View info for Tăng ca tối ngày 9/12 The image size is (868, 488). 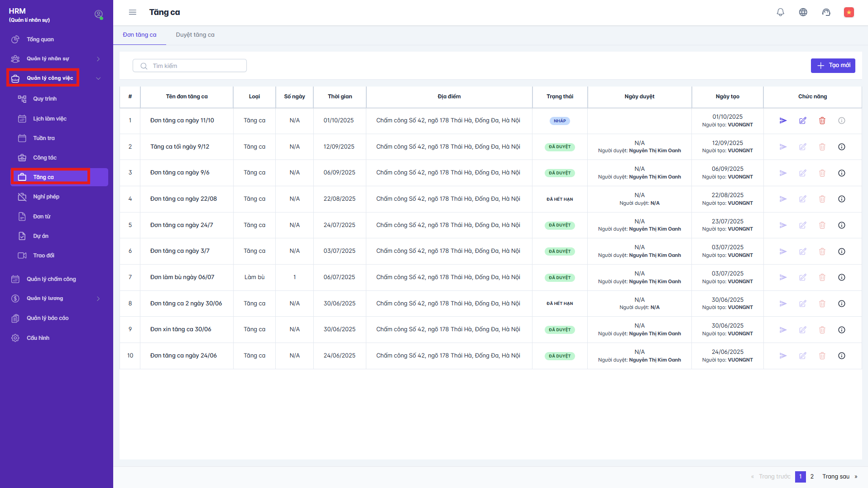(841, 147)
